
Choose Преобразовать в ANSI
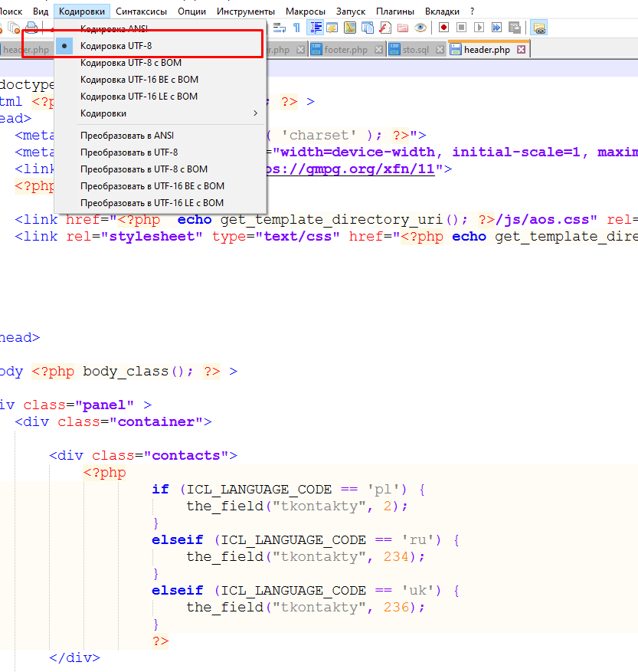(160, 136)
